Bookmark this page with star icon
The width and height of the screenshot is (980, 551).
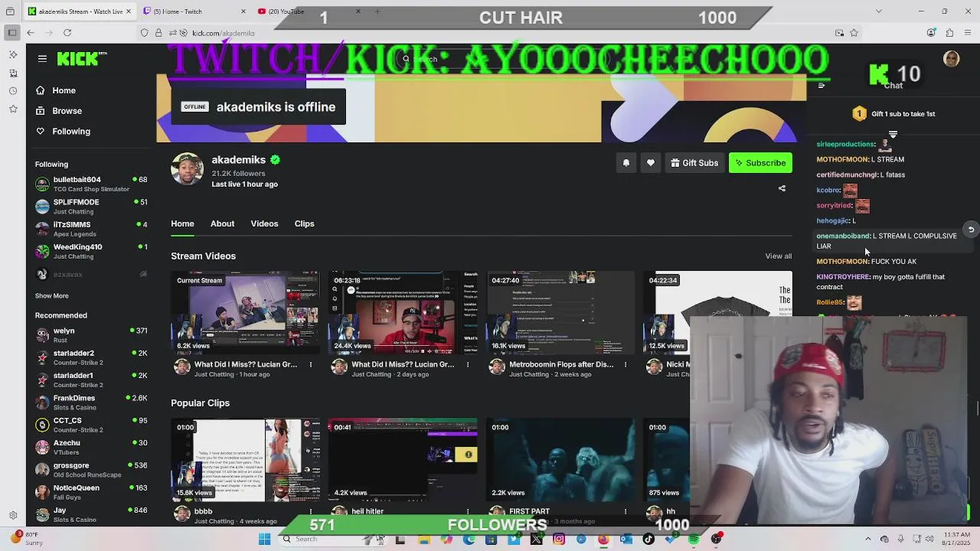(x=854, y=33)
